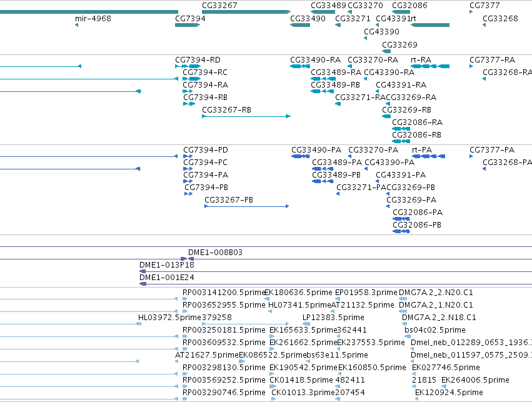Select protein CG7394-PA
The width and height of the screenshot is (532, 402).
[206, 175]
